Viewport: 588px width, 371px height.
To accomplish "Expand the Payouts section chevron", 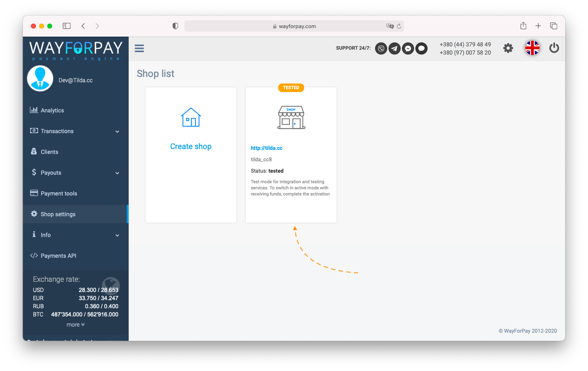I will pos(118,173).
